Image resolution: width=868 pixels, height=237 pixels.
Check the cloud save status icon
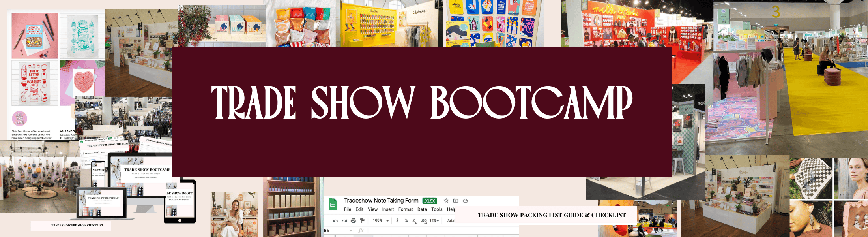tap(465, 201)
